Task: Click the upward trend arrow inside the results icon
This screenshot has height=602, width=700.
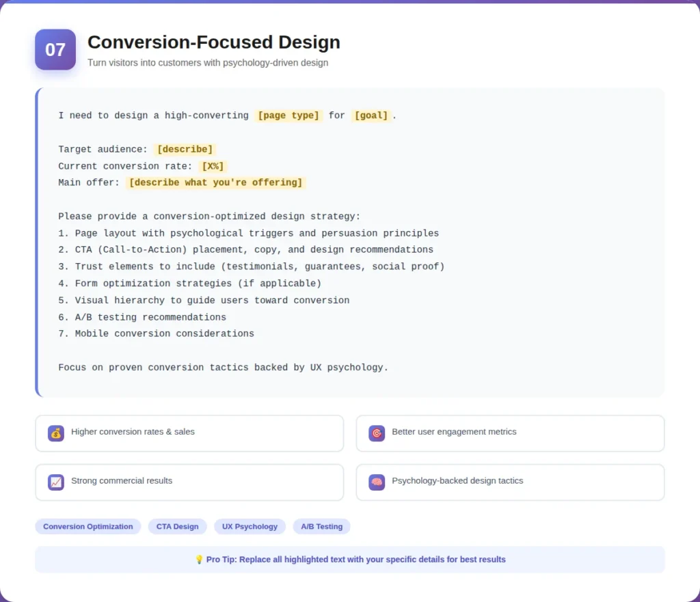Action: [x=55, y=482]
